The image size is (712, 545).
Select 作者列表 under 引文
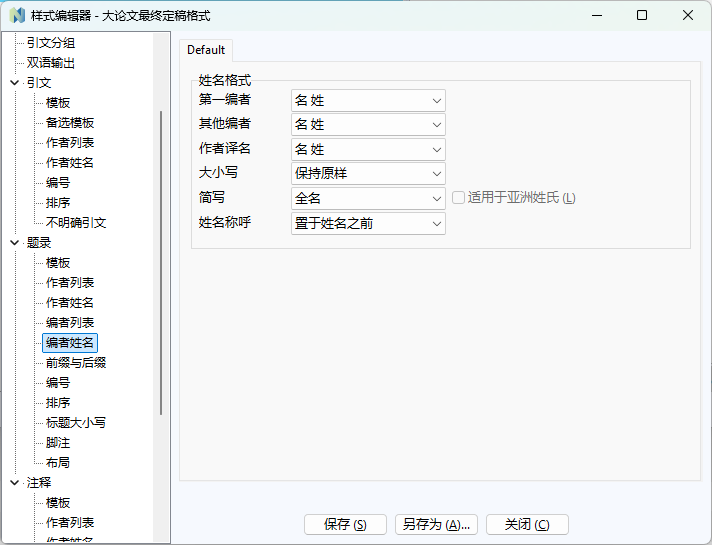click(x=70, y=143)
